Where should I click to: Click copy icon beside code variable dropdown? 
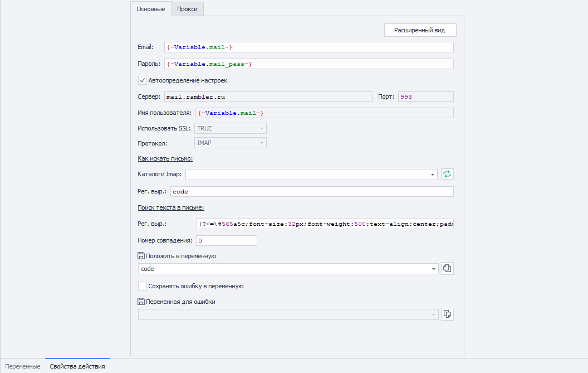[x=447, y=269]
